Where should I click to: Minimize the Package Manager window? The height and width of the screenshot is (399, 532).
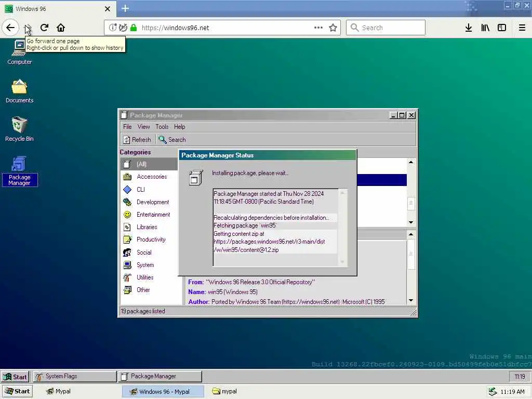coord(393,115)
